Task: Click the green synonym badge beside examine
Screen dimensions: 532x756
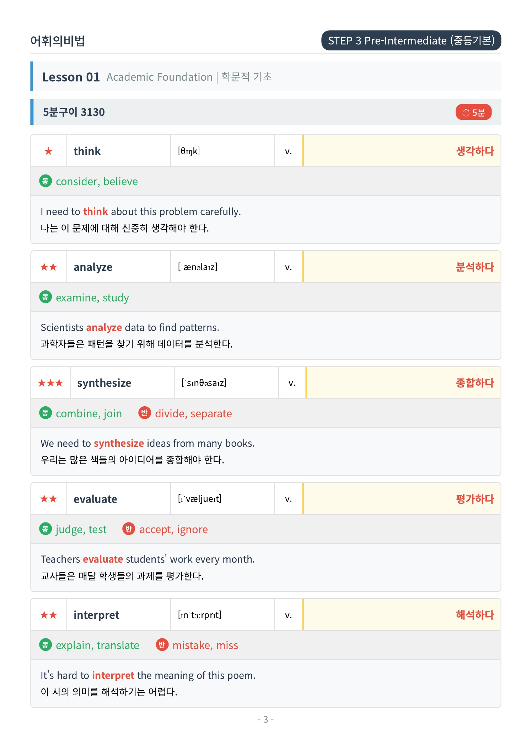Action: click(x=45, y=297)
